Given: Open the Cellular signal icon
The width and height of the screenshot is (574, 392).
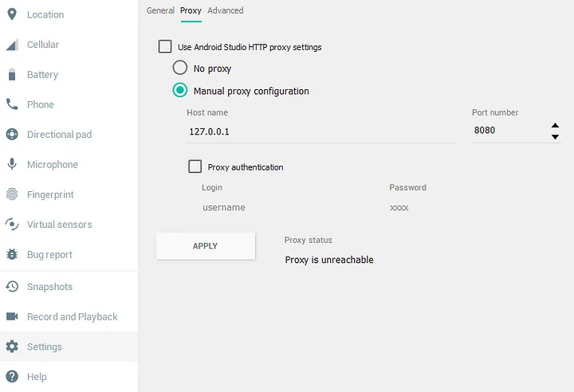Looking at the screenshot, I should (12, 45).
